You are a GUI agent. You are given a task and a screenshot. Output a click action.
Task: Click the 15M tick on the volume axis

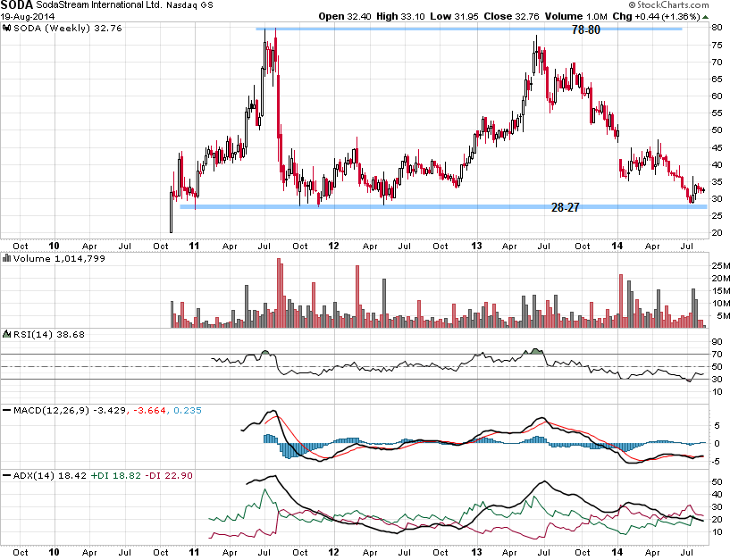coord(721,291)
